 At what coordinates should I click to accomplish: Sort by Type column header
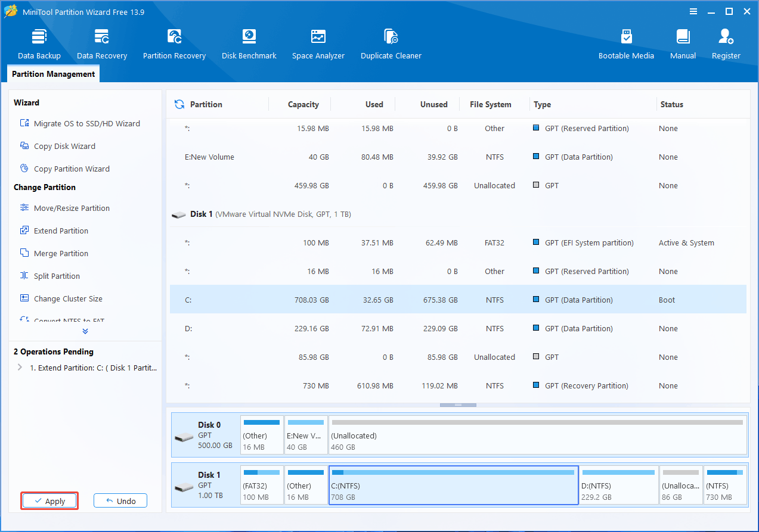[542, 104]
